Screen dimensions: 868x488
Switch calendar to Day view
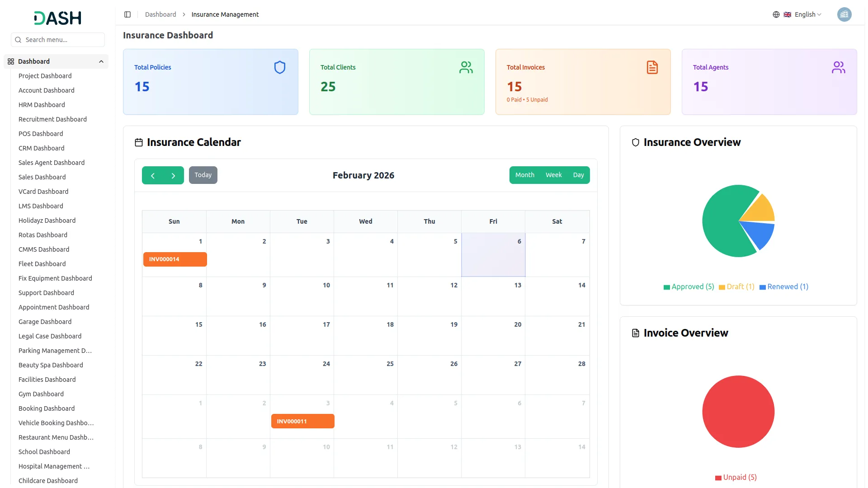pyautogui.click(x=579, y=175)
